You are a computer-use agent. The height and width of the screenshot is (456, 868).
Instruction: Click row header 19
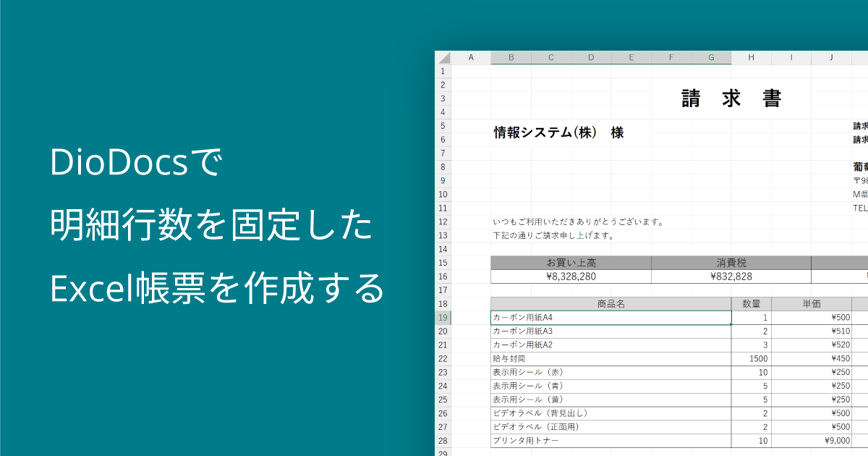(x=443, y=317)
